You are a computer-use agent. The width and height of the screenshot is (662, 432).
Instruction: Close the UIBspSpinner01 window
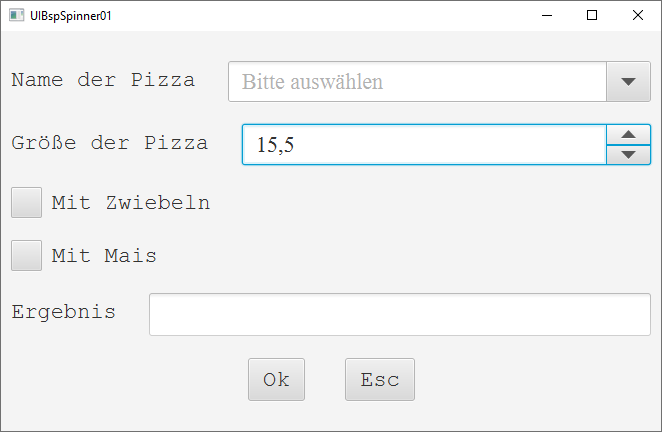point(638,16)
